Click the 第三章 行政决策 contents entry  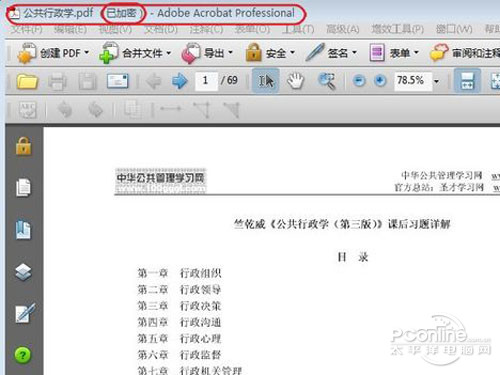[x=179, y=306]
